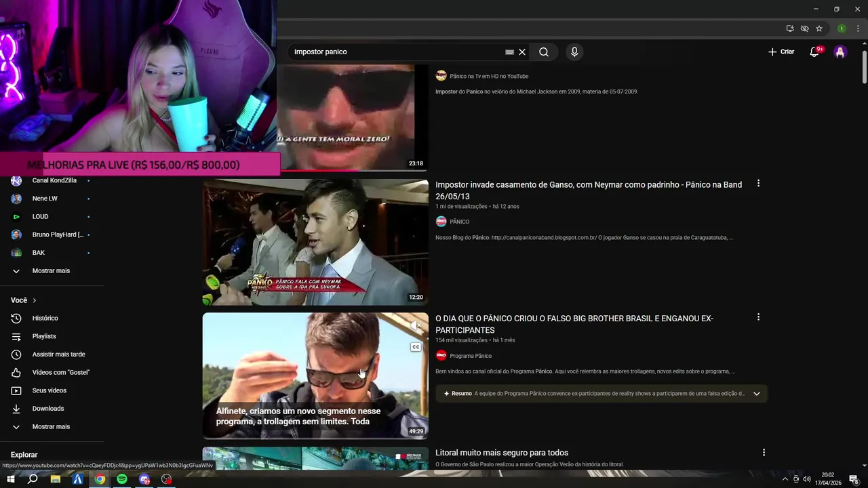
Task: Bookmark this page with the star icon
Action: point(819,28)
